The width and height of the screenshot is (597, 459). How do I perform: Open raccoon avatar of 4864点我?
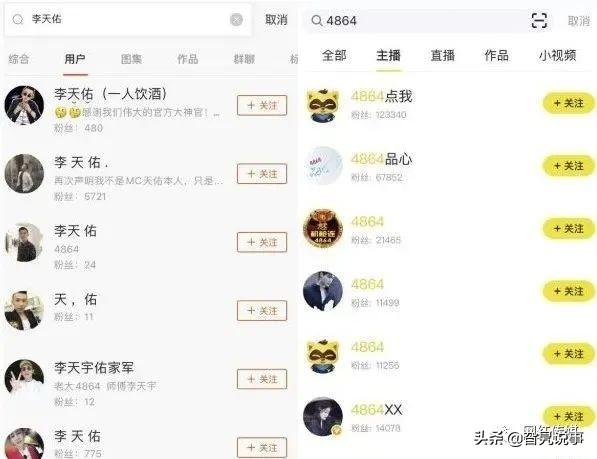click(x=323, y=104)
